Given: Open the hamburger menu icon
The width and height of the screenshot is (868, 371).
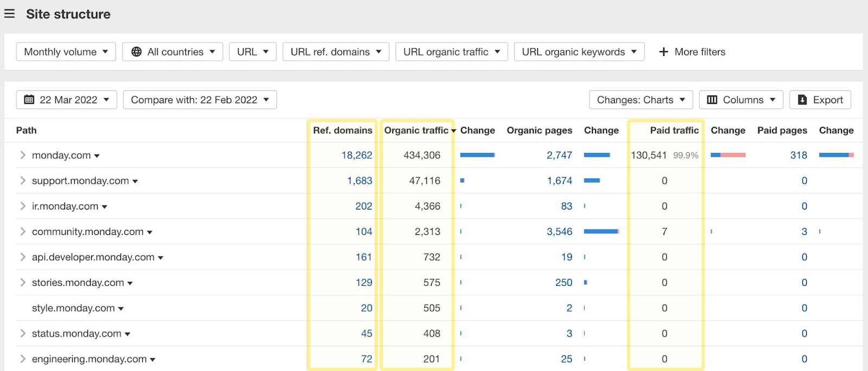Looking at the screenshot, I should click(9, 14).
